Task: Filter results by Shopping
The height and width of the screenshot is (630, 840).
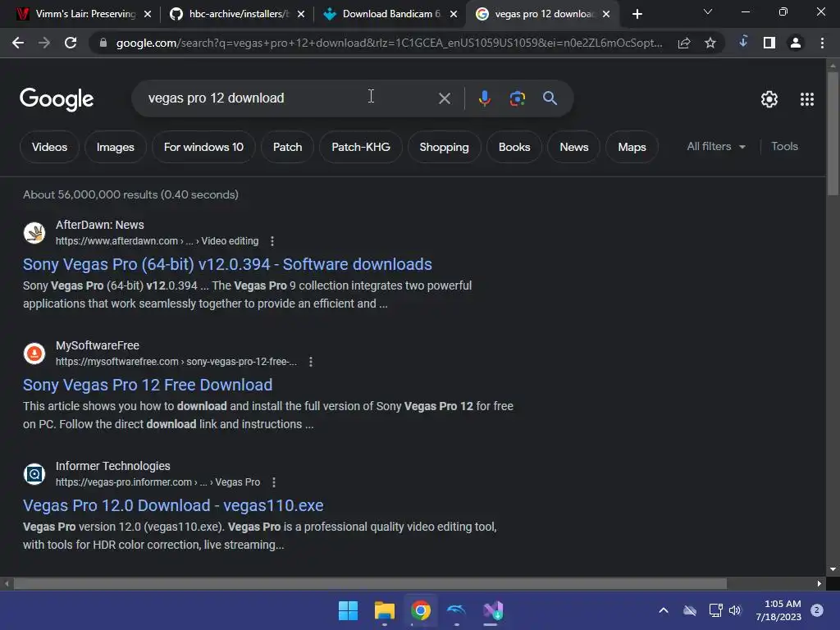Action: [x=444, y=147]
